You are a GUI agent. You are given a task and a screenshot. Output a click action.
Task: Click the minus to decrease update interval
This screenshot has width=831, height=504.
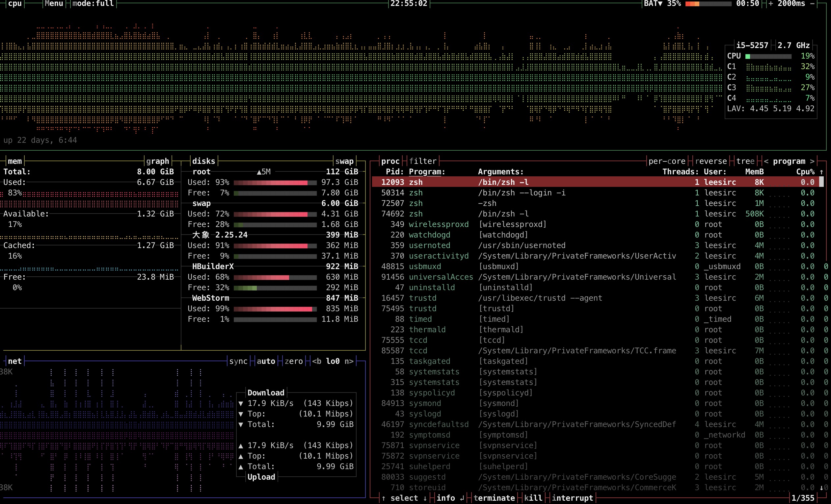pyautogui.click(x=812, y=3)
